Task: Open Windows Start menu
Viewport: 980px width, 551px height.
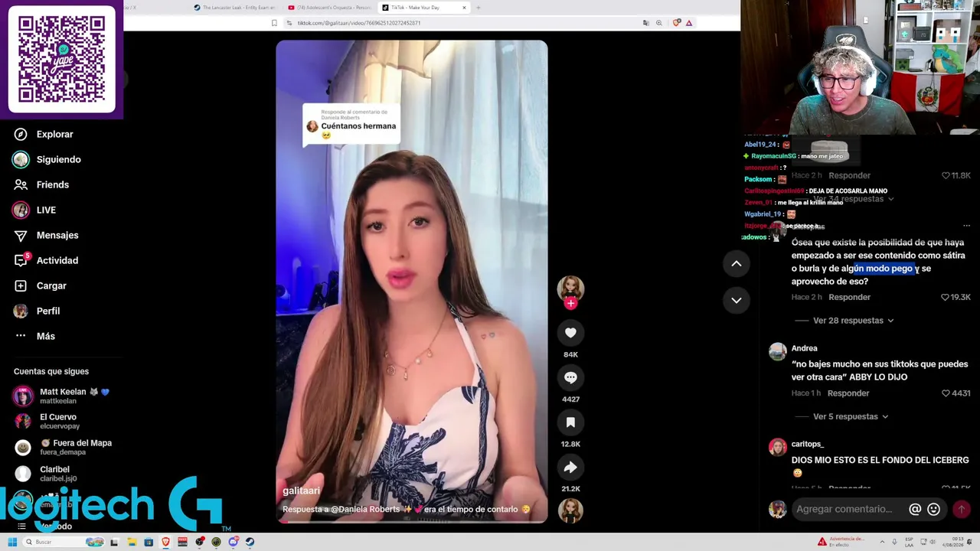Action: [12, 543]
